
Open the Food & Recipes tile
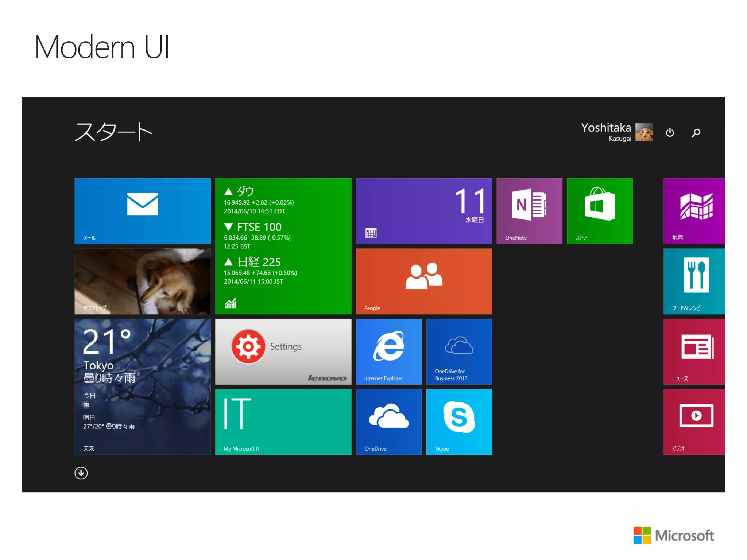694,281
